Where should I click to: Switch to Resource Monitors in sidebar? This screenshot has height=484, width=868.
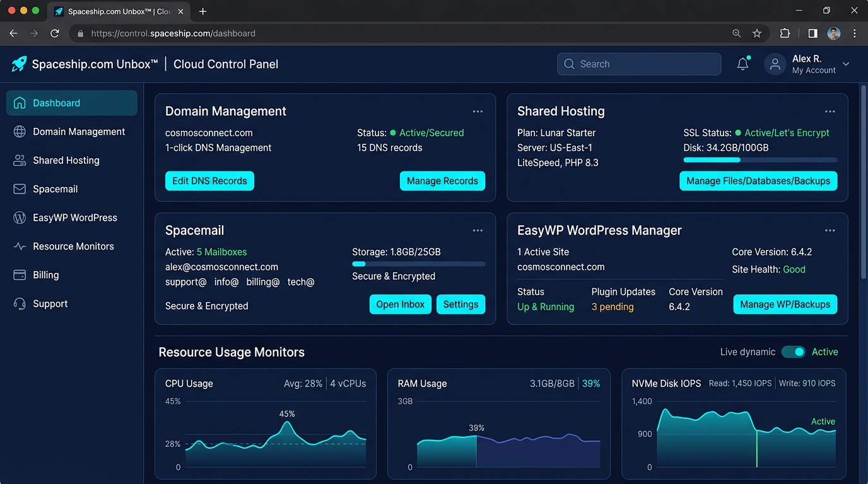point(71,246)
